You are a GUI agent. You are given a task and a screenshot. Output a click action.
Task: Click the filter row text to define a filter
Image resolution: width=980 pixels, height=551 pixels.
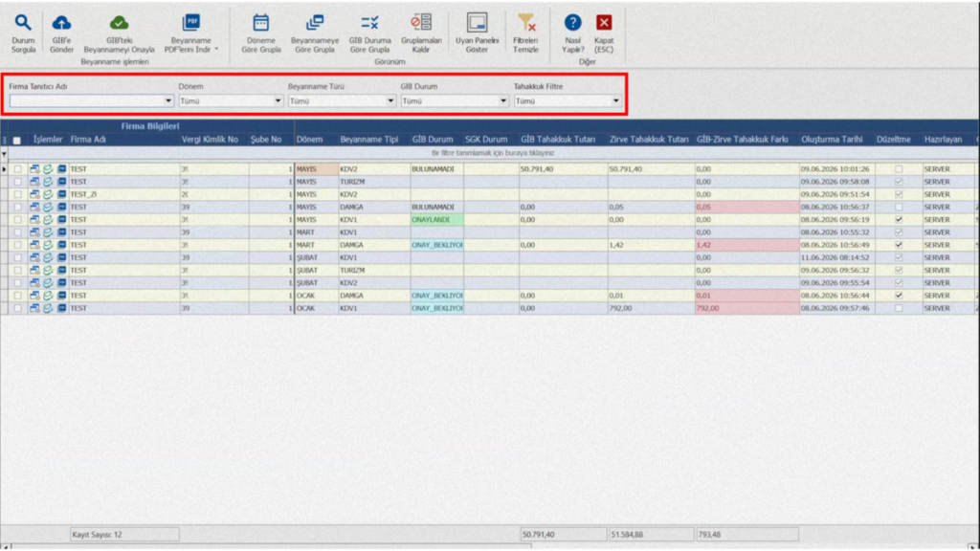493,153
